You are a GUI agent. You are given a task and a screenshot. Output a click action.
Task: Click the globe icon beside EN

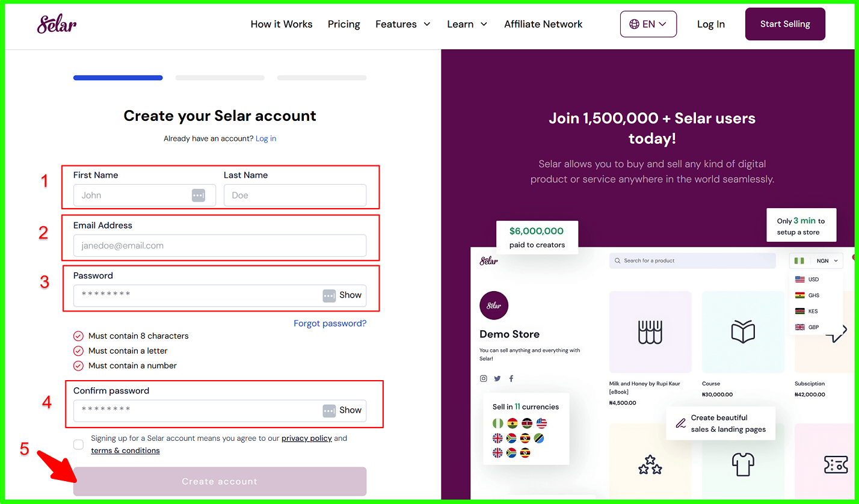click(634, 24)
